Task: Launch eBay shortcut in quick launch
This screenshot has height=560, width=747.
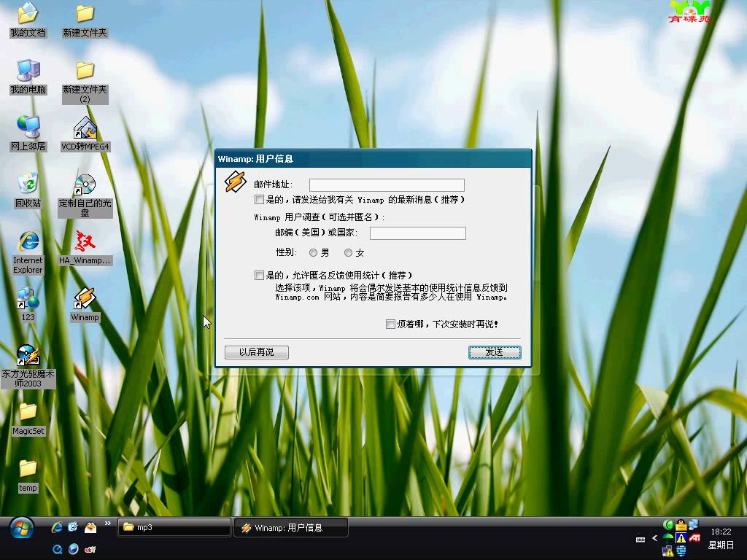Action: (90, 550)
